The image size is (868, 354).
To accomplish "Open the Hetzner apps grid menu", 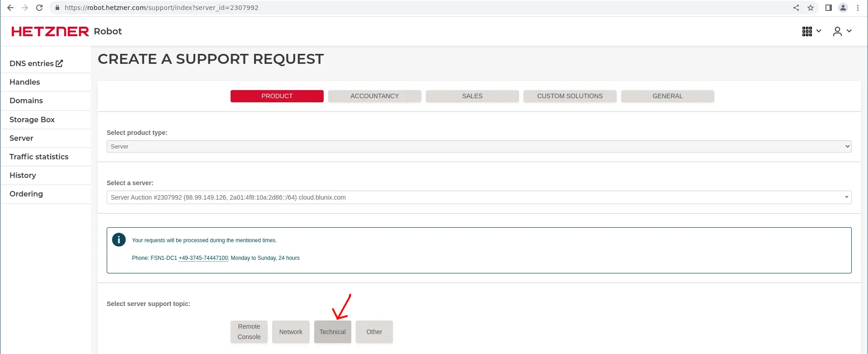I will (x=811, y=31).
